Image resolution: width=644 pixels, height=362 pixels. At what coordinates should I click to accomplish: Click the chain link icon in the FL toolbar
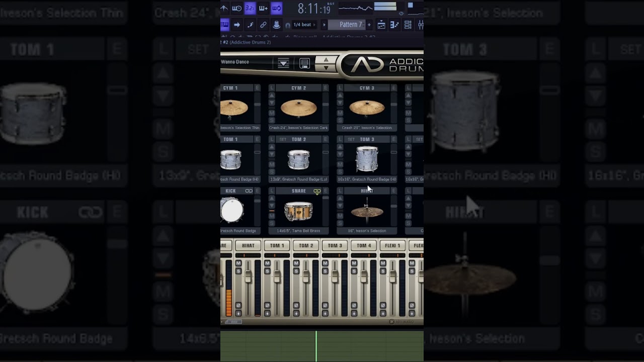click(263, 25)
